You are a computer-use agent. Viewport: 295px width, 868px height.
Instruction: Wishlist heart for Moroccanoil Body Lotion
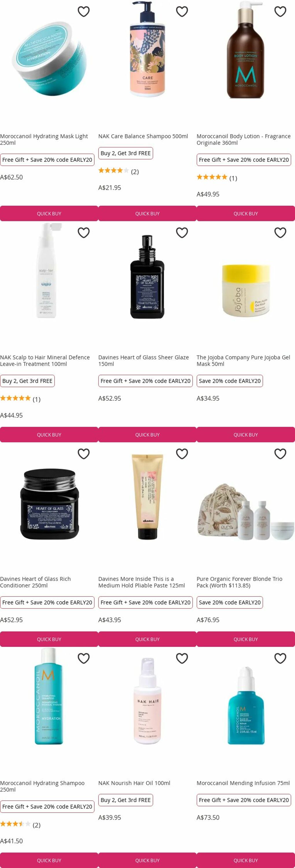[x=280, y=12]
